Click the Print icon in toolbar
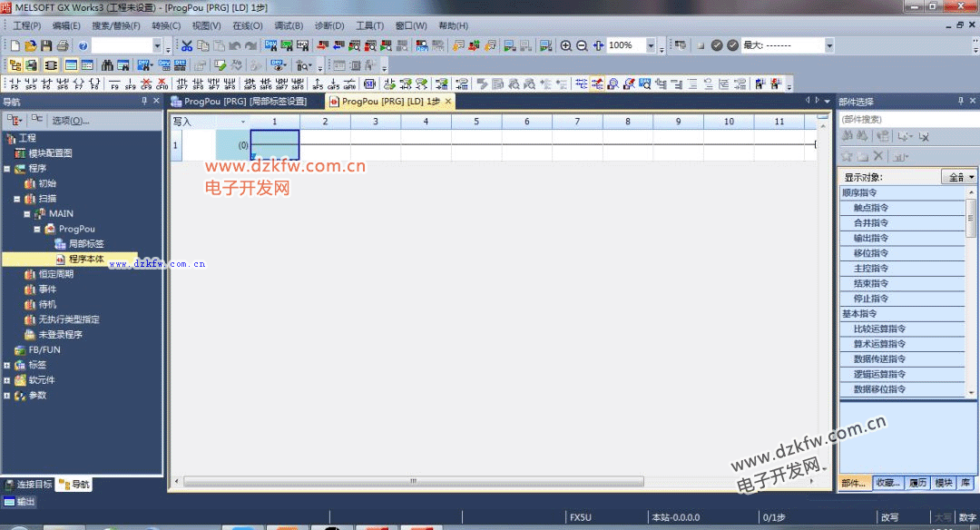The width and height of the screenshot is (980, 530). (63, 45)
